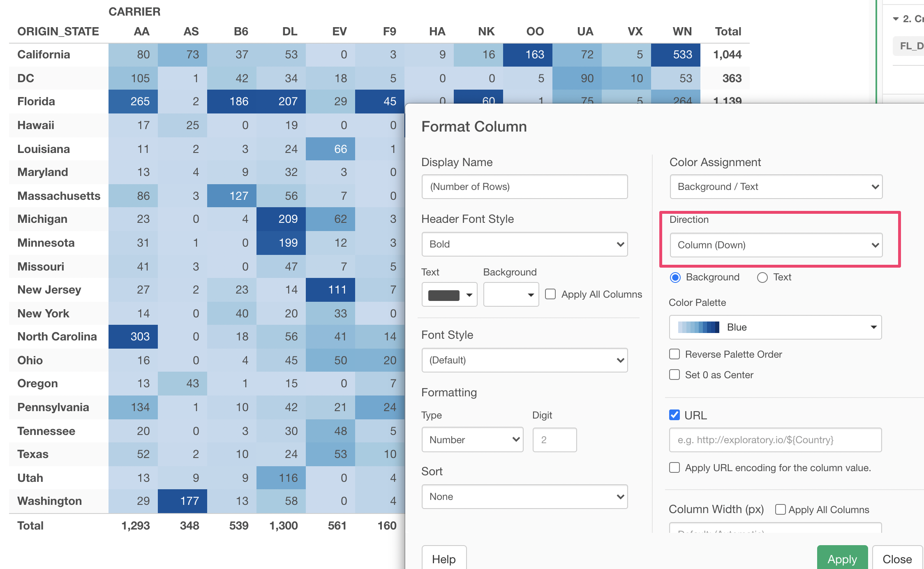Click the AA column header
The width and height of the screenshot is (924, 569).
[141, 32]
